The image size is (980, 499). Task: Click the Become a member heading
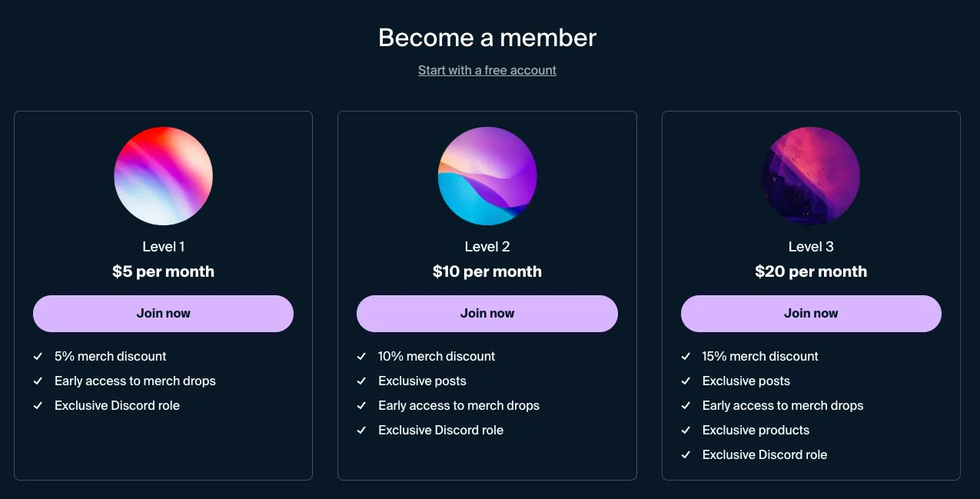(x=487, y=38)
